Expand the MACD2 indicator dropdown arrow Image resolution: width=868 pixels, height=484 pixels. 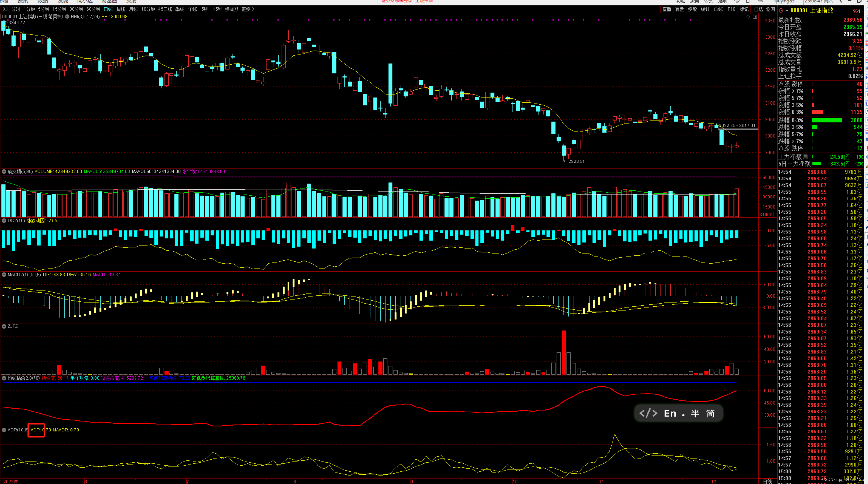pyautogui.click(x=4, y=275)
